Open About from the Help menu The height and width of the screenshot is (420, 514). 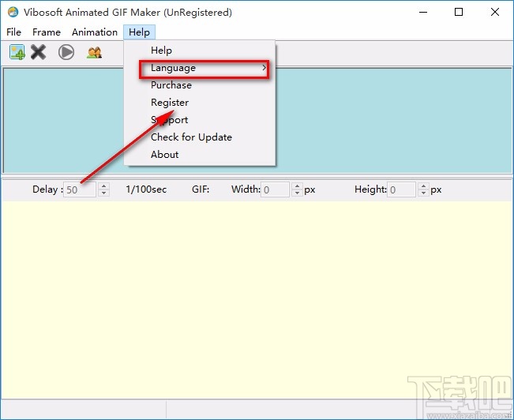point(199,155)
